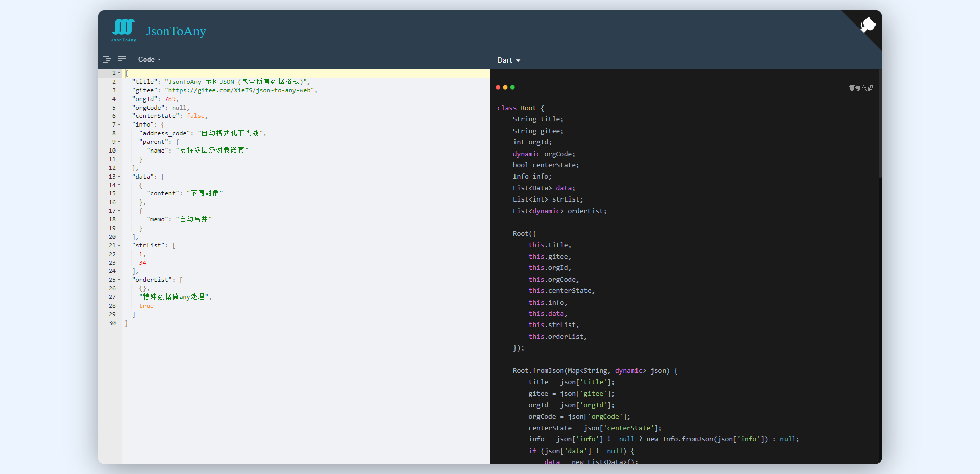This screenshot has height=474, width=980.
Task: Click the 789 value on line 4
Action: tap(170, 99)
